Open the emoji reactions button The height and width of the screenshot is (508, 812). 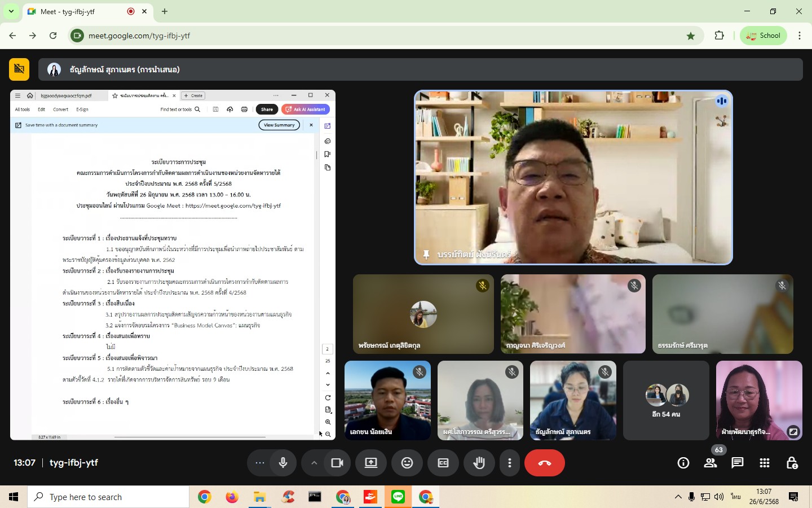(407, 463)
